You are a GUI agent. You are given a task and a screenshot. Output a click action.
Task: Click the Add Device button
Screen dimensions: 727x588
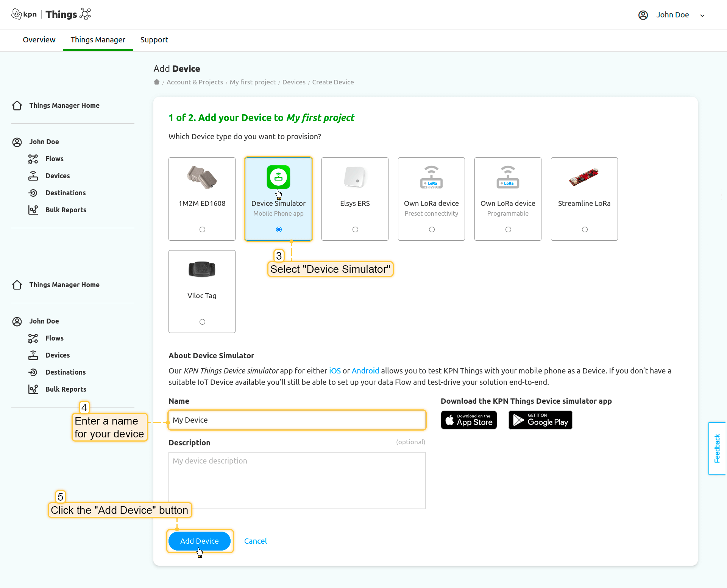199,541
